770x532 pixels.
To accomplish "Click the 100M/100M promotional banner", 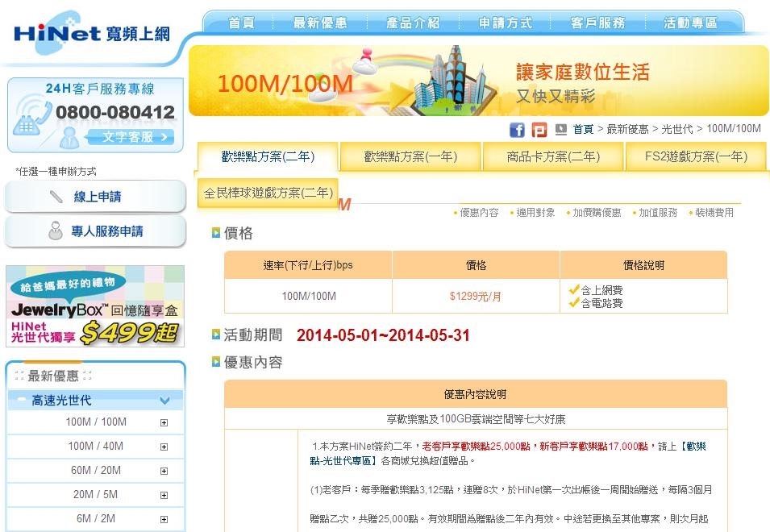I will [479, 81].
